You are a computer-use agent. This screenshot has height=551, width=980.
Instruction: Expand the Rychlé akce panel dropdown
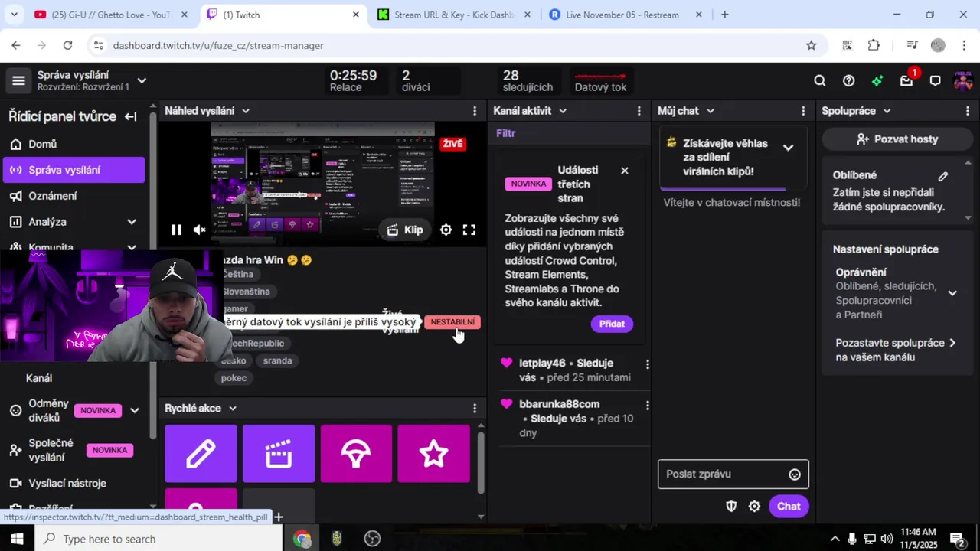233,409
